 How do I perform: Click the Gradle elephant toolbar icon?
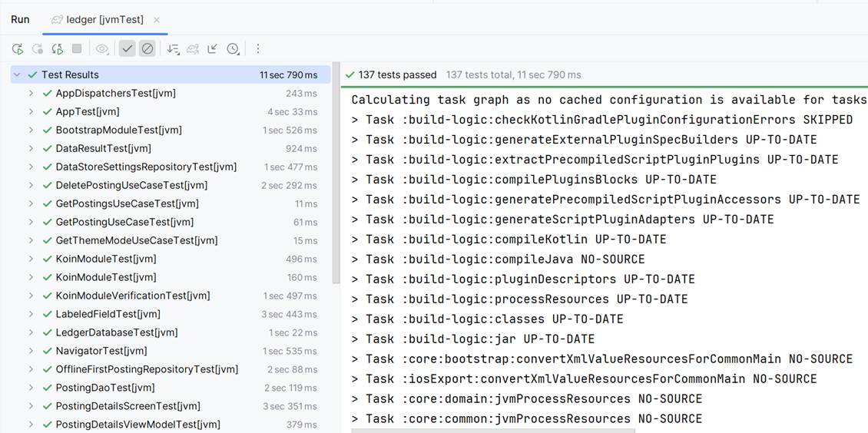tap(193, 48)
